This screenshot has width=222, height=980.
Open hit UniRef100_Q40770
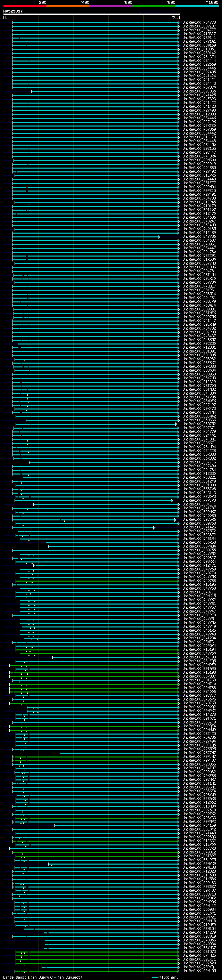click(199, 573)
